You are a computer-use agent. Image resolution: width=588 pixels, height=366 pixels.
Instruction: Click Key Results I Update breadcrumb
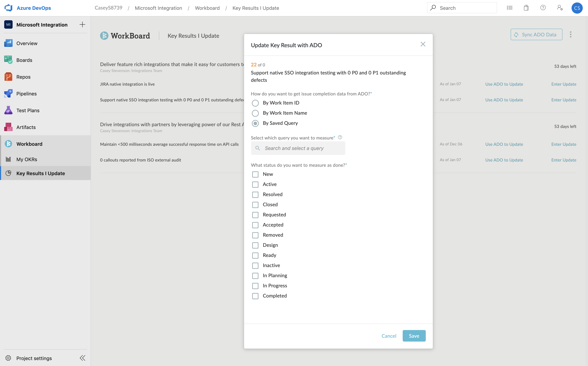[256, 8]
